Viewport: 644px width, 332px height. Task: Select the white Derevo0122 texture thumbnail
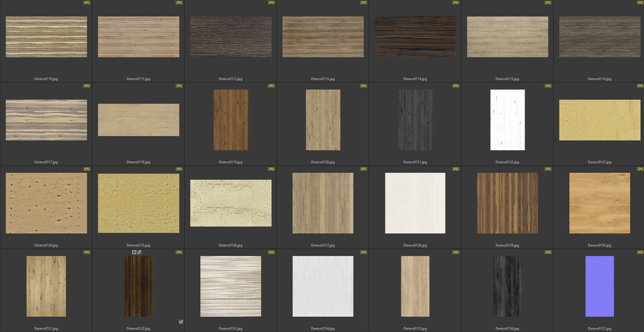[x=507, y=119]
